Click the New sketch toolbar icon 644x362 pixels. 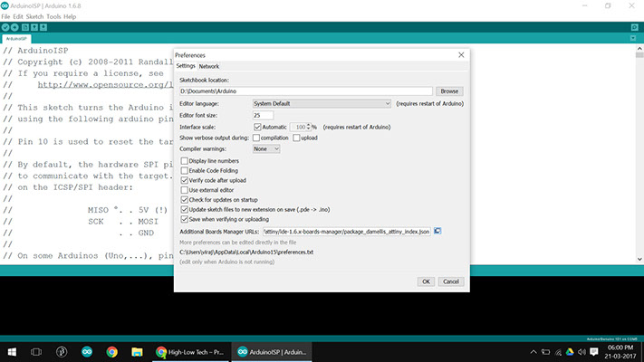click(25, 27)
